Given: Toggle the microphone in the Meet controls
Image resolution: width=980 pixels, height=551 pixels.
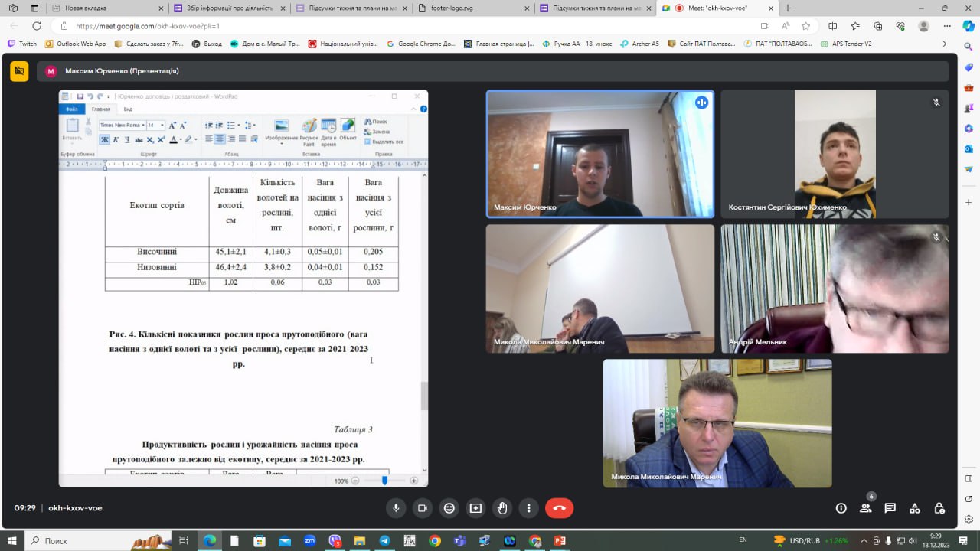Looking at the screenshot, I should tap(397, 507).
